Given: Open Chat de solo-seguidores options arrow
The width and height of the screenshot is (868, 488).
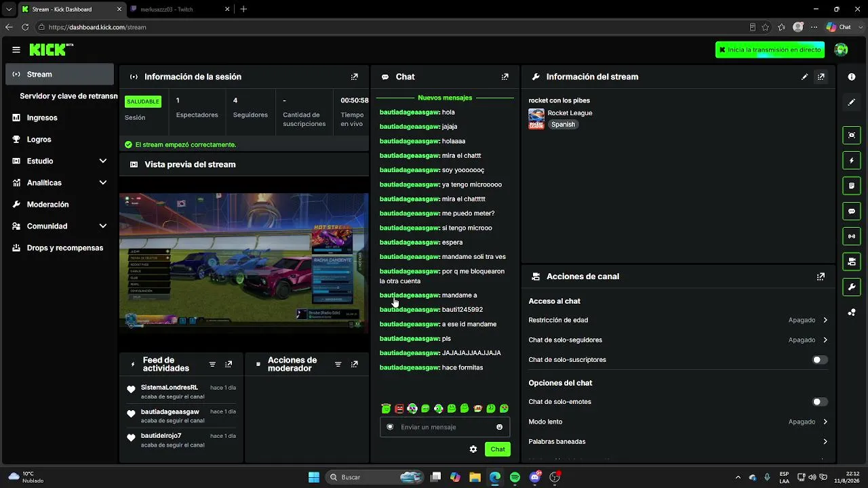Looking at the screenshot, I should coord(825,340).
